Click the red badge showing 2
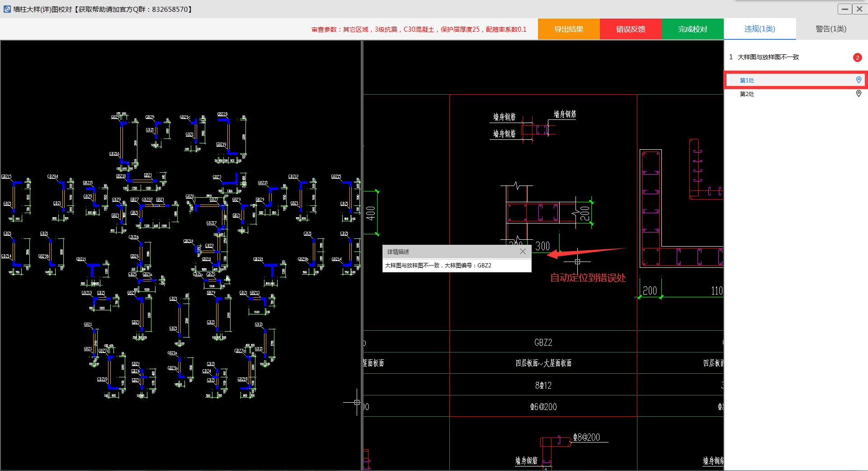 [x=857, y=57]
